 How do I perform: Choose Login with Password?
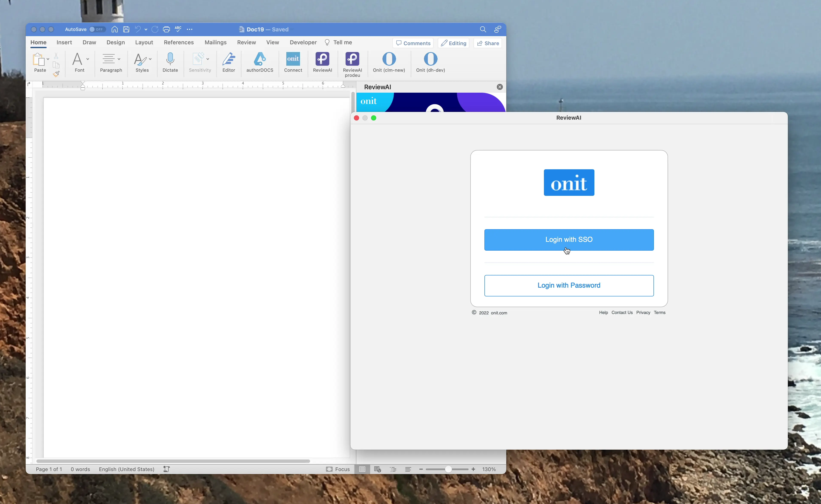click(569, 285)
